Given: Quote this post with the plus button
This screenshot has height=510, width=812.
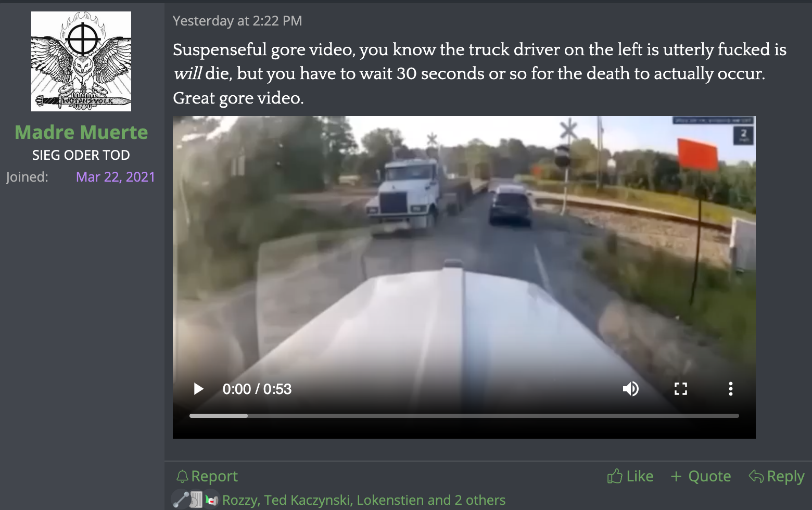Looking at the screenshot, I should coord(701,476).
